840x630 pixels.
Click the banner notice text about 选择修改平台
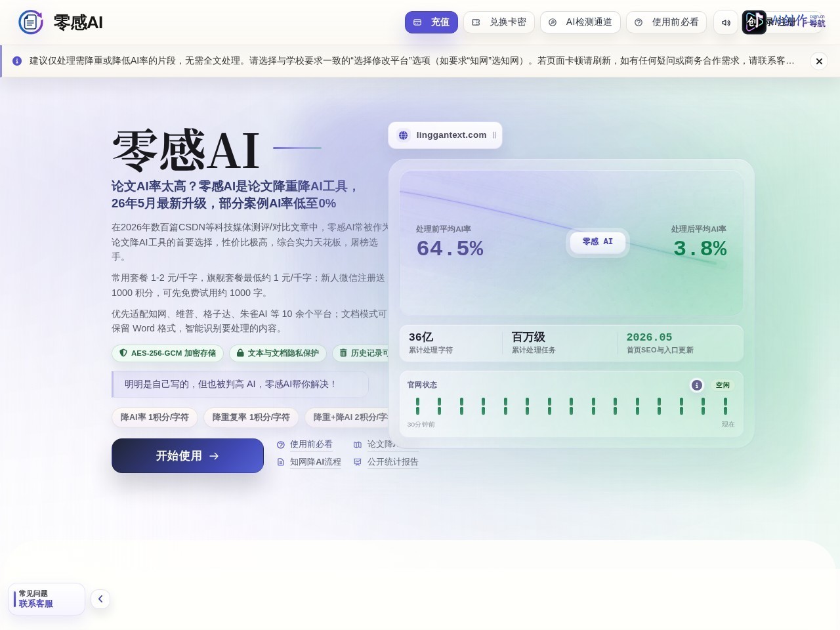411,61
